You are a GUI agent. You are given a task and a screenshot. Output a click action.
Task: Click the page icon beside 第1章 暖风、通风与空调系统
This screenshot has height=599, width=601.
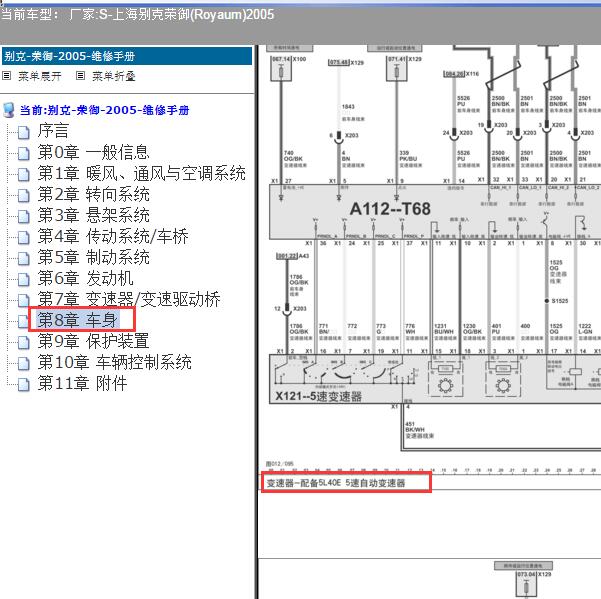(x=24, y=175)
